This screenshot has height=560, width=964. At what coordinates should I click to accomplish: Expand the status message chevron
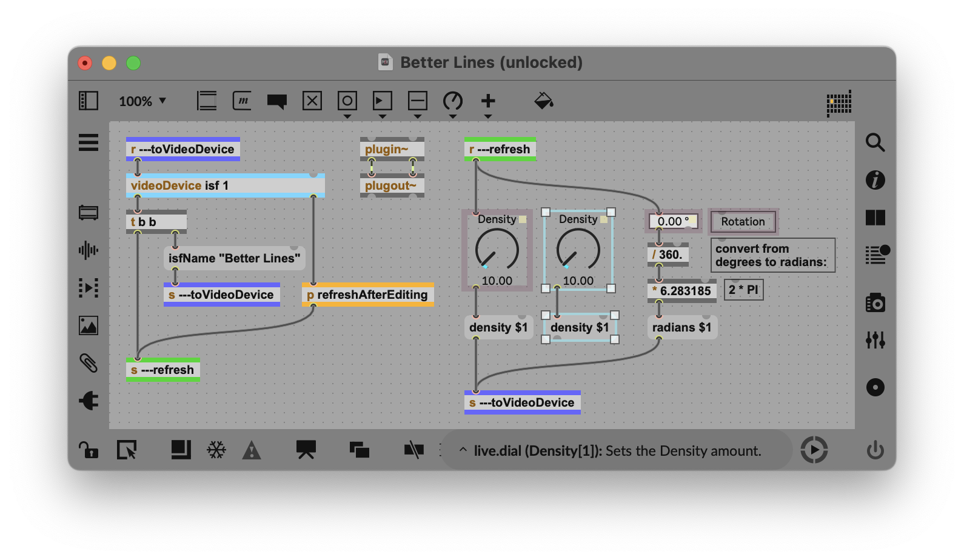click(x=463, y=450)
